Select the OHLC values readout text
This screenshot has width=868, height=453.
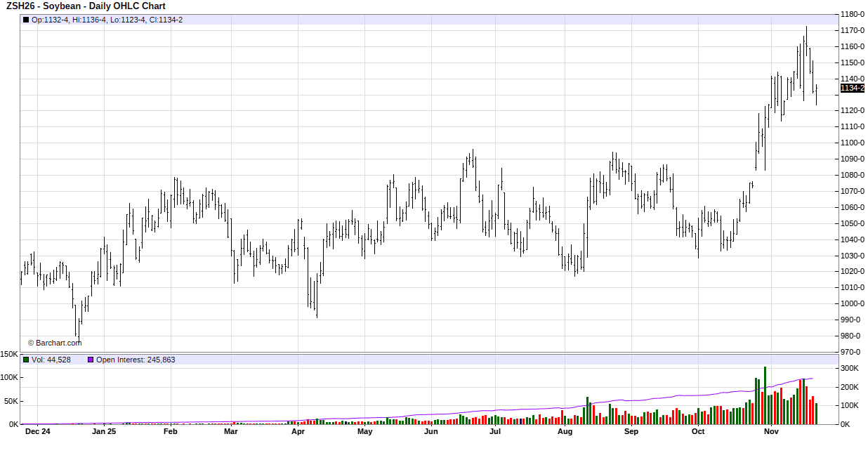point(107,20)
